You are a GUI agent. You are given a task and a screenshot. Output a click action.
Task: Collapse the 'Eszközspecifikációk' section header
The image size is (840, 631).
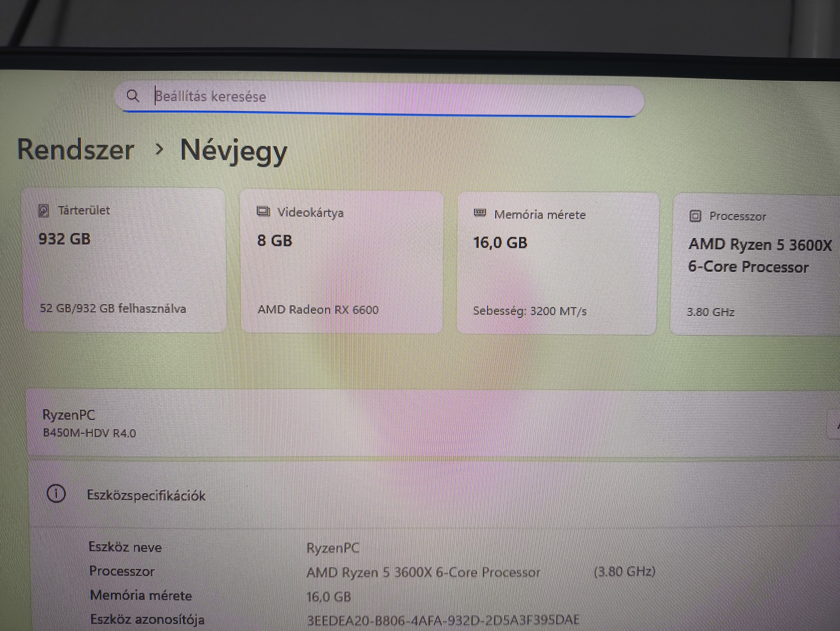pyautogui.click(x=434, y=494)
